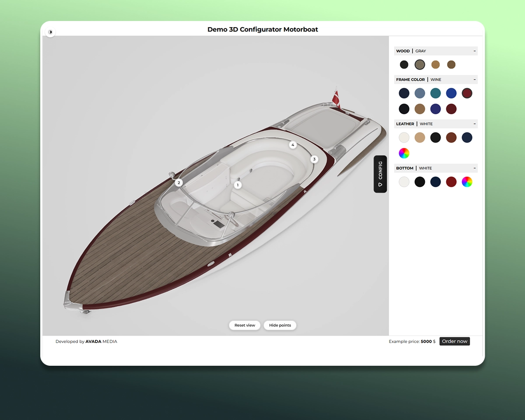This screenshot has width=525, height=420.
Task: Set the bottom color to white
Action: click(x=404, y=182)
